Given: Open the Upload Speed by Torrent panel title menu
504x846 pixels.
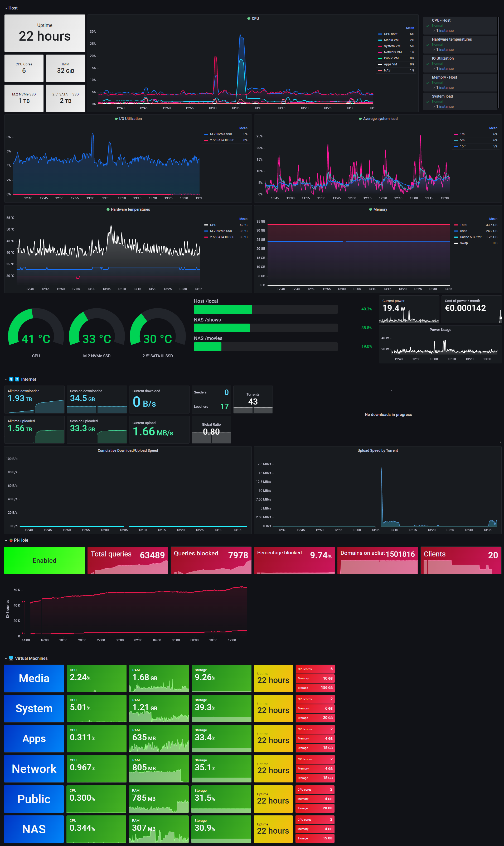Looking at the screenshot, I should pos(377,450).
